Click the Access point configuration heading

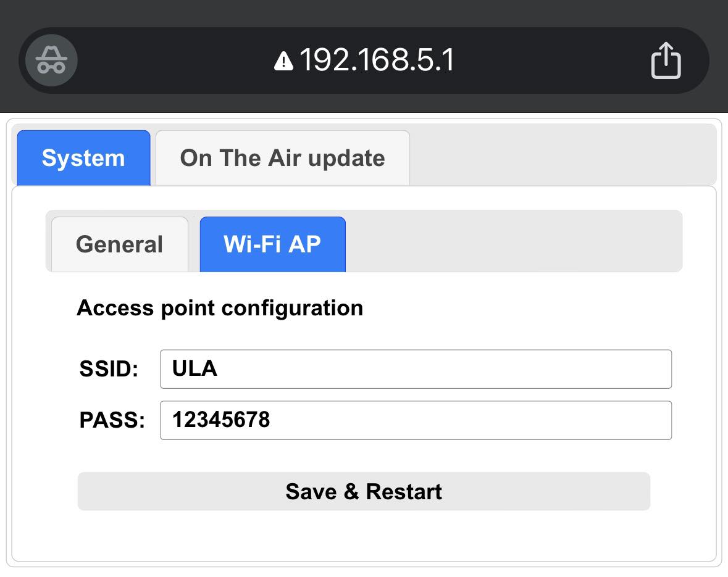coord(220,308)
